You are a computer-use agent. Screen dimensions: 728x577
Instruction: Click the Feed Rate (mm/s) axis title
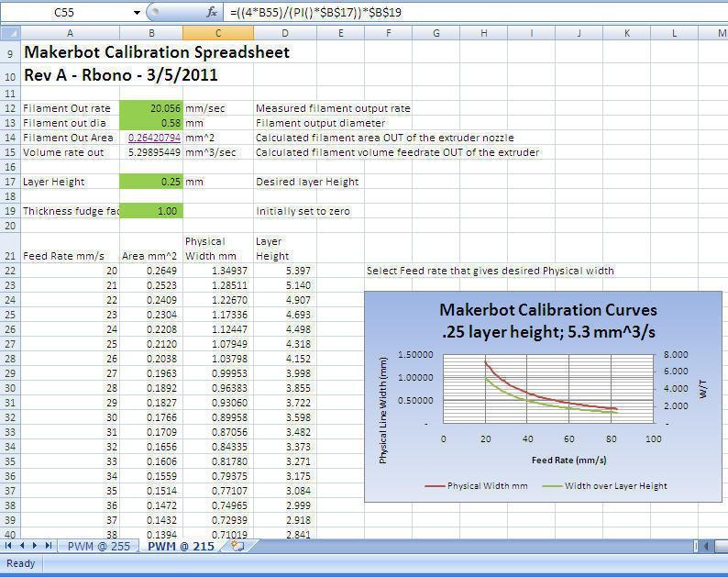(568, 460)
